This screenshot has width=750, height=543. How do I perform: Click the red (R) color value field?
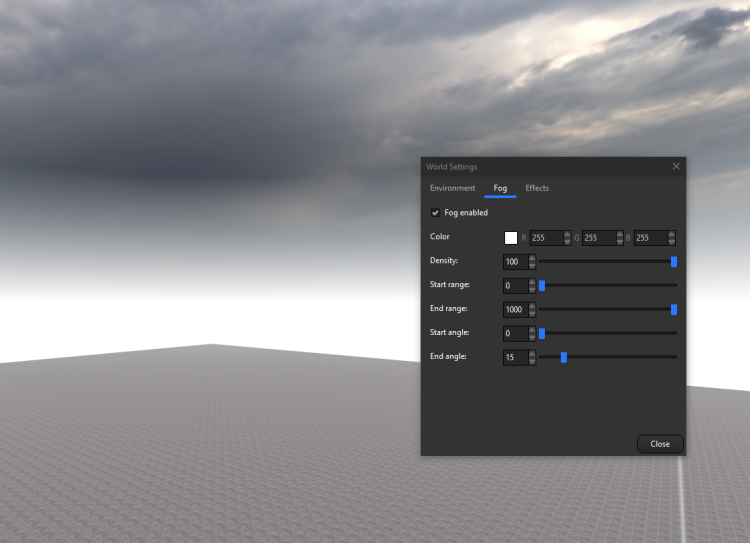546,238
